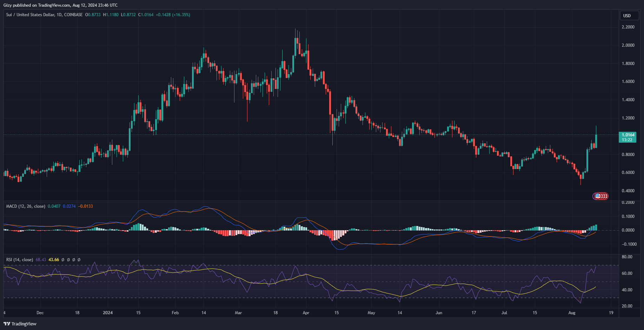Click the 0.6000 price axis label

point(628,173)
